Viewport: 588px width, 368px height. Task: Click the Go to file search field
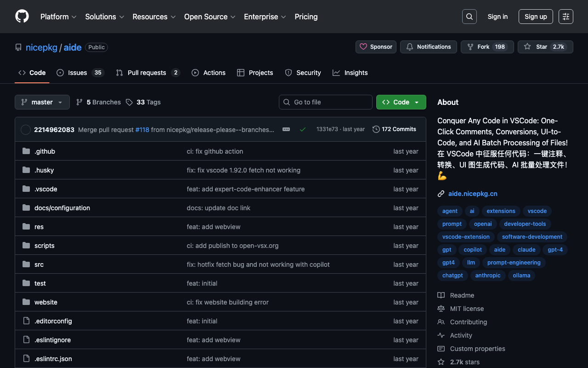326,102
